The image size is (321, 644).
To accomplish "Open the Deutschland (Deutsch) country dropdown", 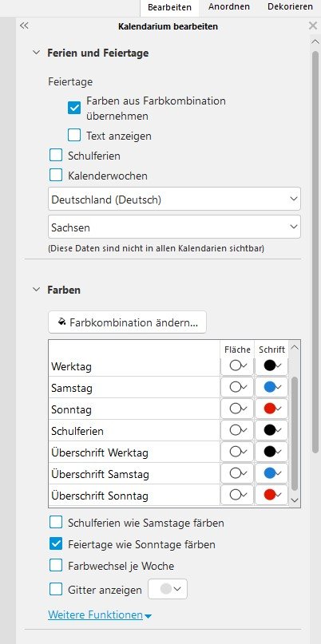I will click(x=174, y=200).
